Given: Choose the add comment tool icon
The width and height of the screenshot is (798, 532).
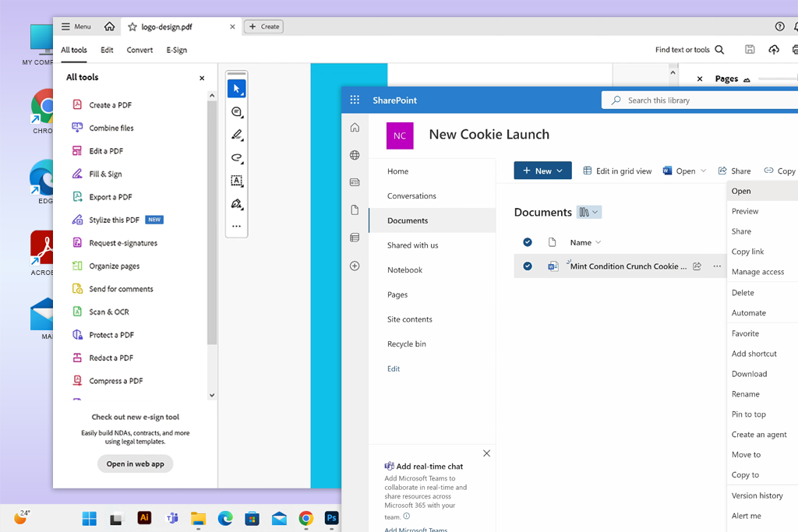Looking at the screenshot, I should tap(237, 112).
